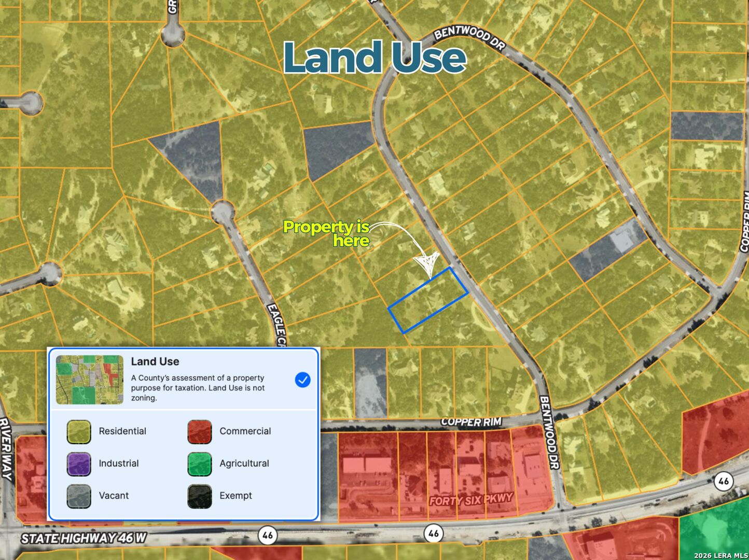Select the green agricultural parcel on the map

point(715,529)
